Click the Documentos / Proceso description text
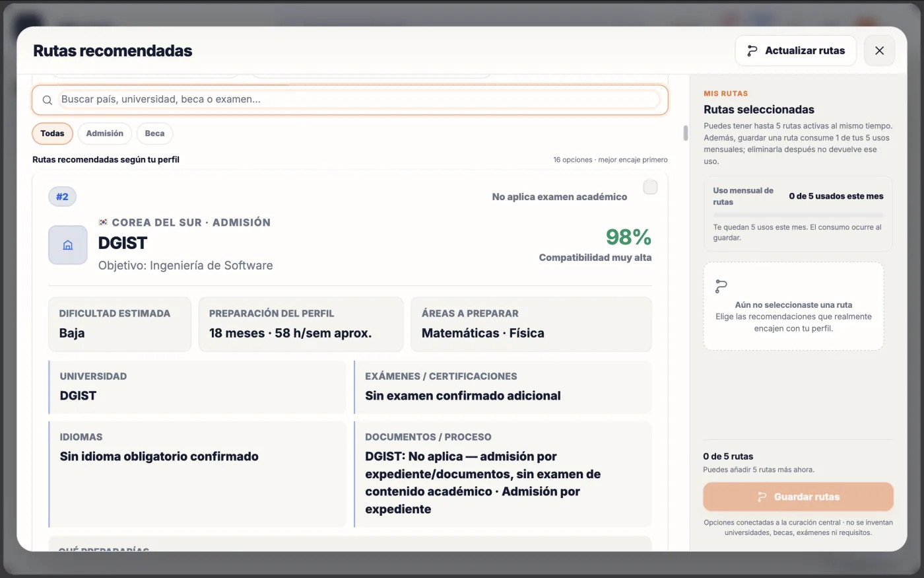 (x=483, y=483)
